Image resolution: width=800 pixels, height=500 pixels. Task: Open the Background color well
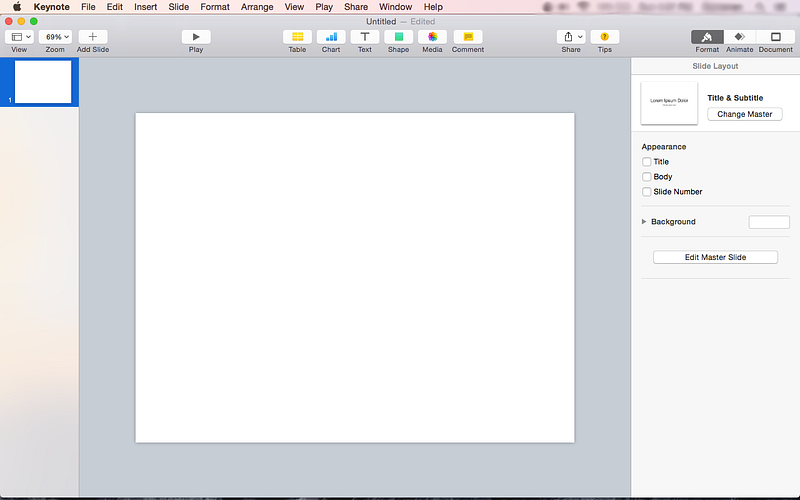(x=769, y=222)
